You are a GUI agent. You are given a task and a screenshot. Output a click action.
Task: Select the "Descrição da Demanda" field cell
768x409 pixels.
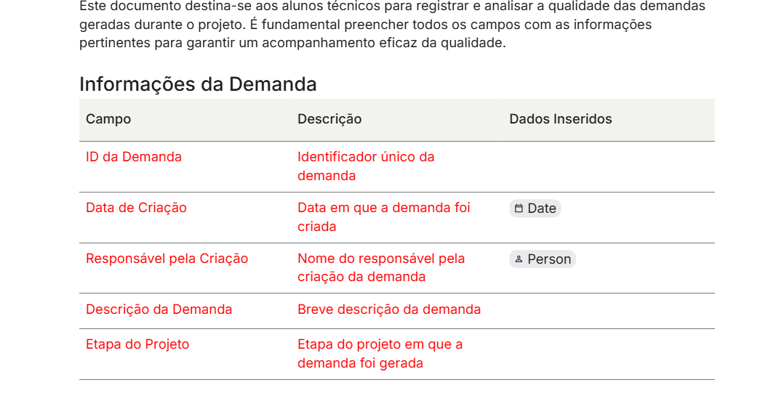[x=159, y=310]
